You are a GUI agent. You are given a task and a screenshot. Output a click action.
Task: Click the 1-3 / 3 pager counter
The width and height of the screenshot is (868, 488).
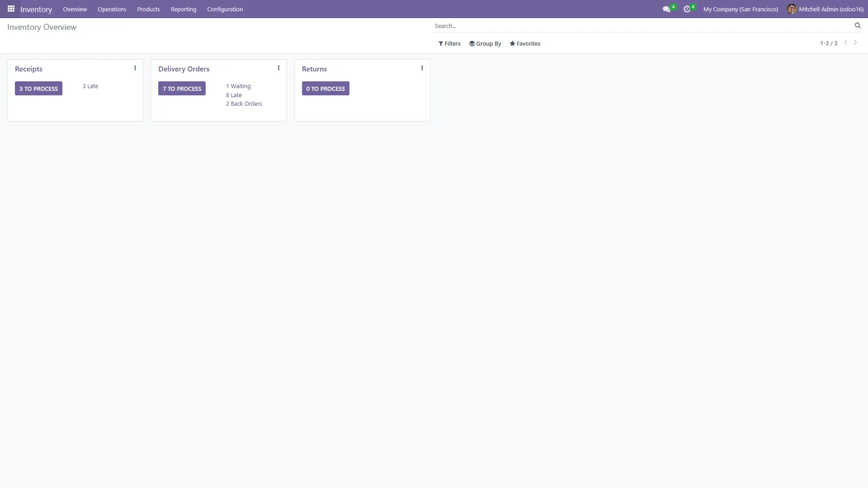pyautogui.click(x=828, y=43)
